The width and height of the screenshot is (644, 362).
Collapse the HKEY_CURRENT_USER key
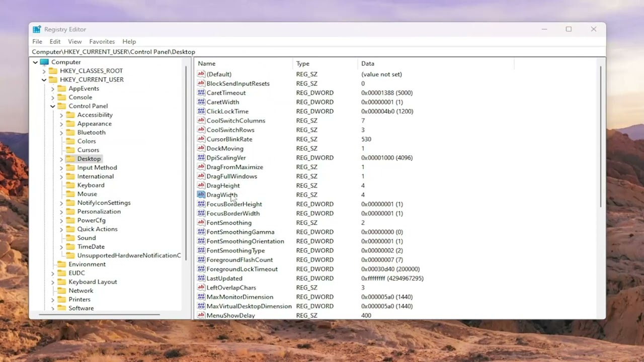(x=44, y=79)
